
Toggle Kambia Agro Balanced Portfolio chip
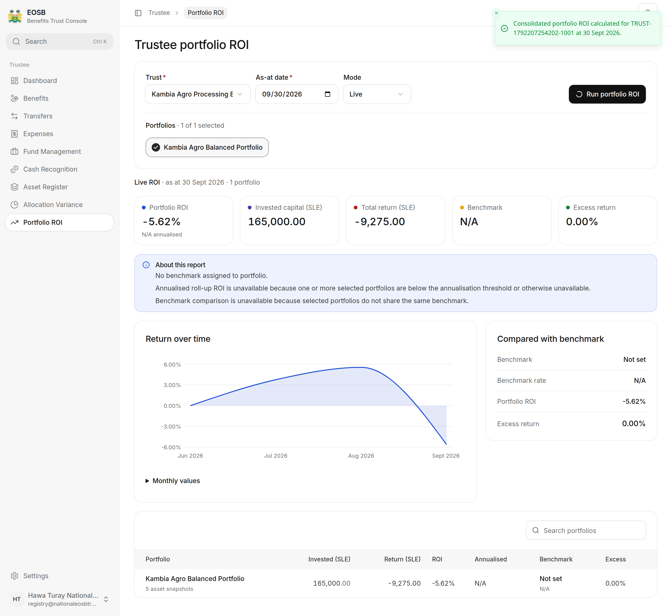pyautogui.click(x=207, y=147)
